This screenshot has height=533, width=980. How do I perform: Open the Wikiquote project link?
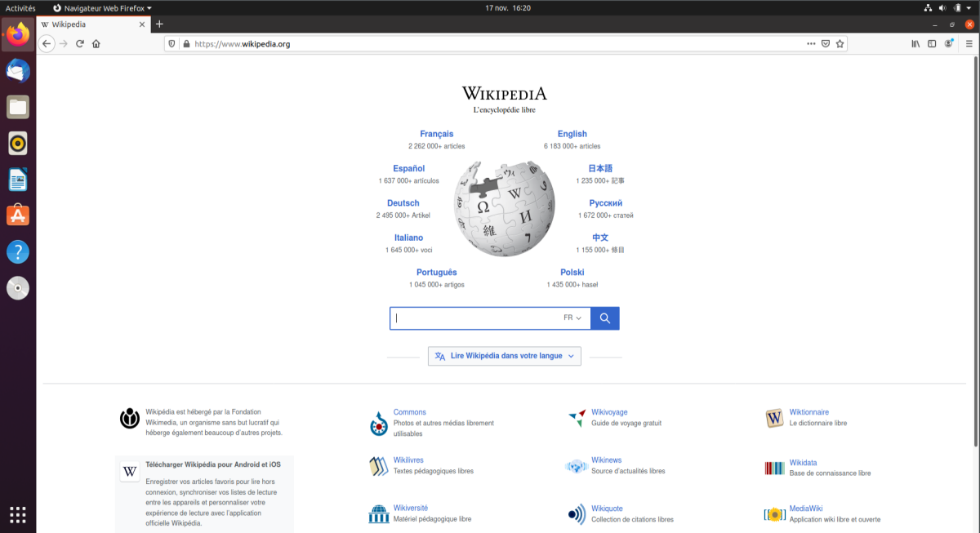pyautogui.click(x=608, y=509)
